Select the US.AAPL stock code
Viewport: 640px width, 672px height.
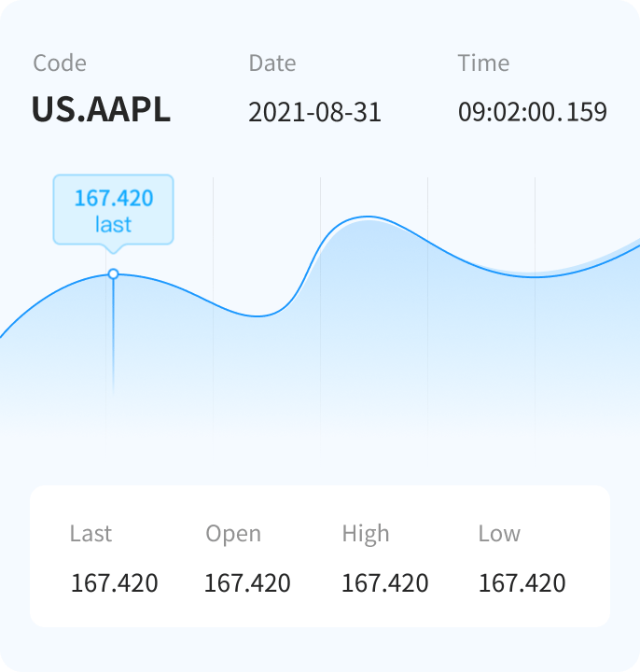pyautogui.click(x=101, y=110)
